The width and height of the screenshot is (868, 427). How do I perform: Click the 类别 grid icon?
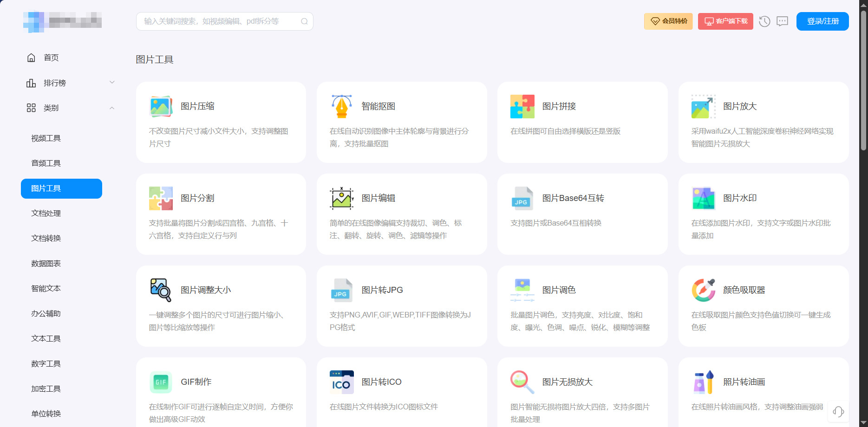tap(31, 108)
